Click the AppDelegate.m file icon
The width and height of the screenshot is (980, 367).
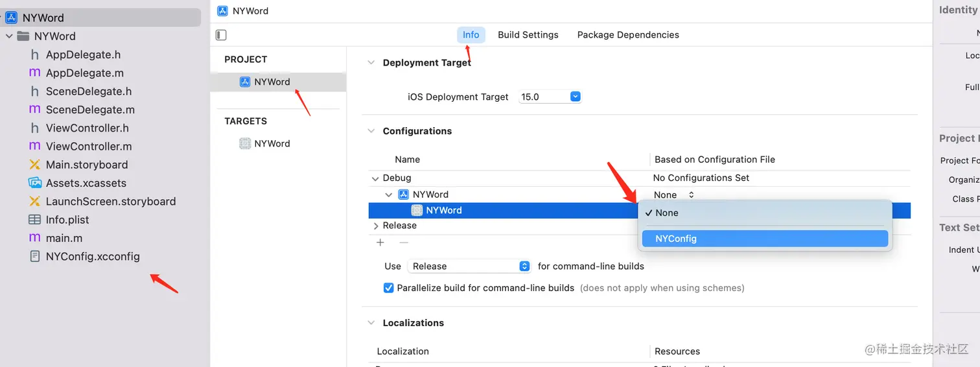pos(34,73)
